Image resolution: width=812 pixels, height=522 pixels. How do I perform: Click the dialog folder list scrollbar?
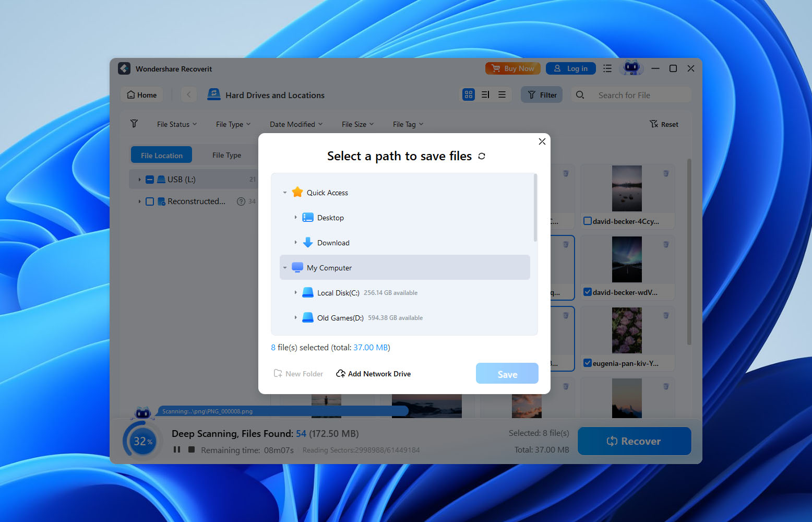(x=535, y=209)
